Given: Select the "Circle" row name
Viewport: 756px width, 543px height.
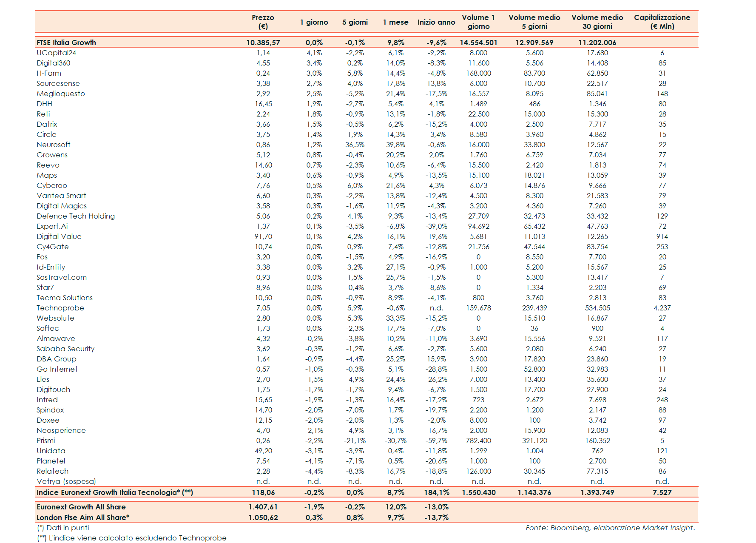Looking at the screenshot, I should pyautogui.click(x=46, y=134).
